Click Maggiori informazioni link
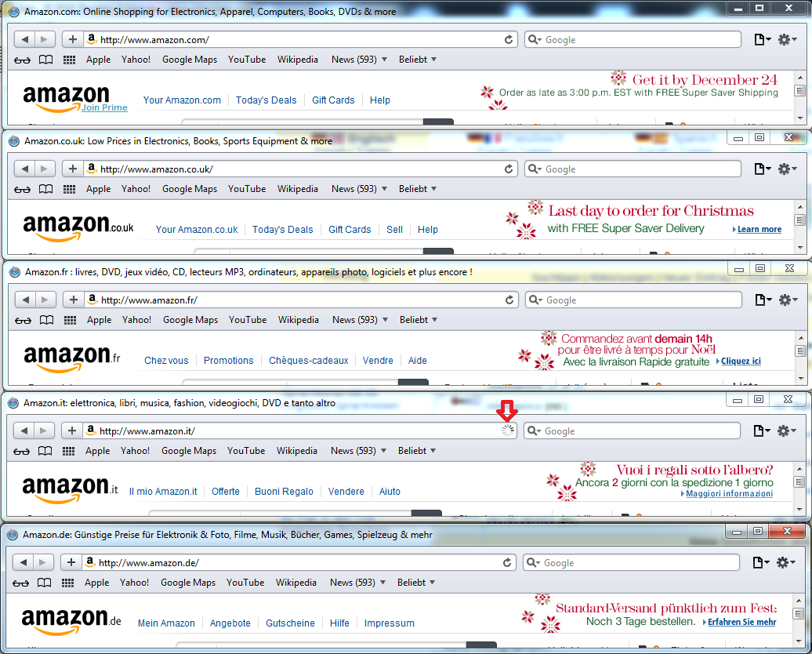812x654 pixels. point(729,494)
